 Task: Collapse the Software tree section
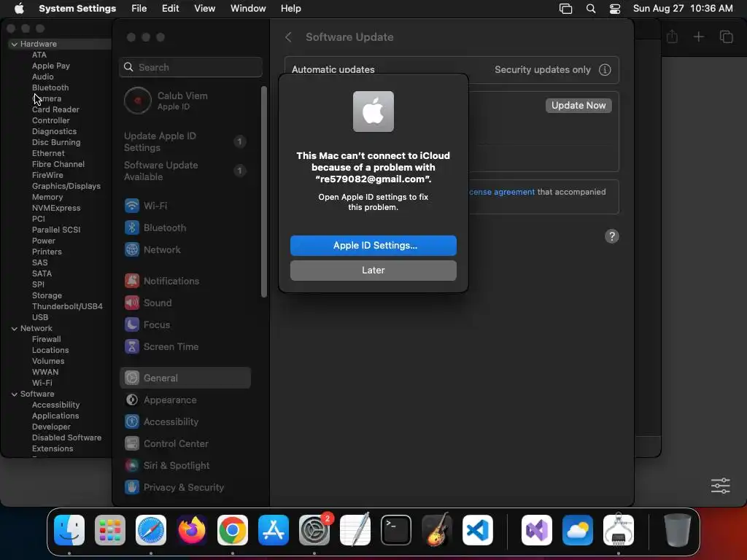15,394
